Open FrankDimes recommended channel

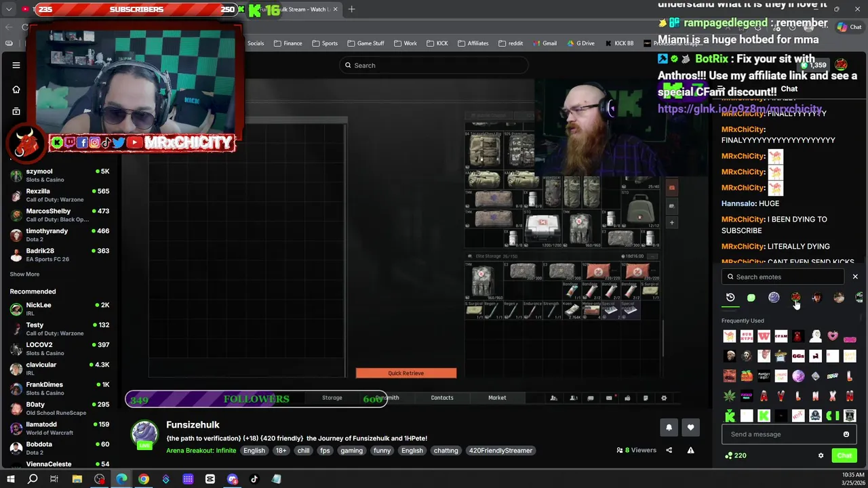point(60,388)
